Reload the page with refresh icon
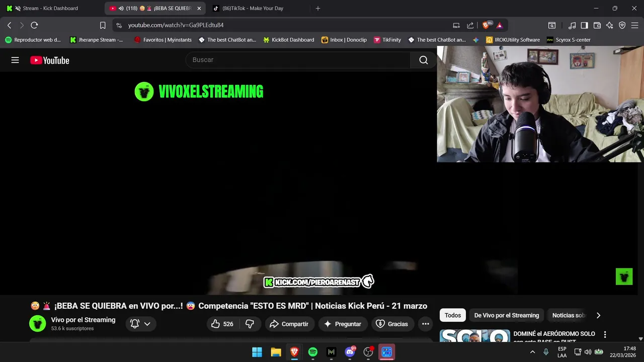This screenshot has width=644, height=362. click(x=34, y=25)
